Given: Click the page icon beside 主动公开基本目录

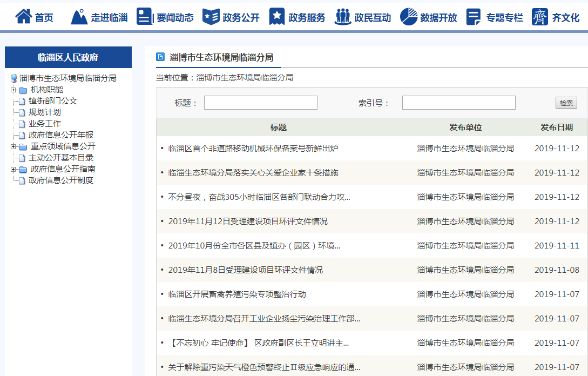Looking at the screenshot, I should point(22,158).
